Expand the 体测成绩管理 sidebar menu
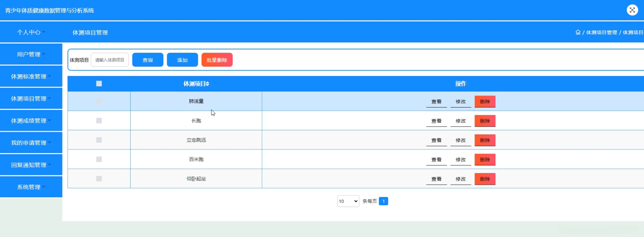Viewport: 644px width, 237px height. tap(31, 121)
